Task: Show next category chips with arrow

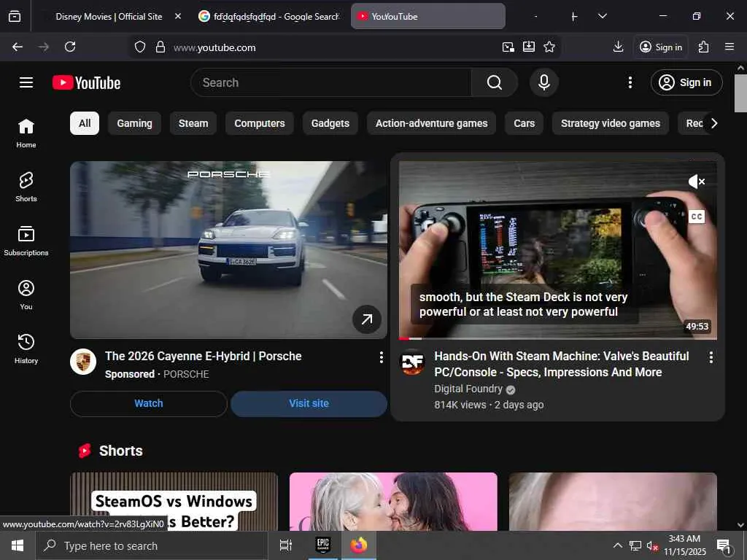Action: coord(713,123)
